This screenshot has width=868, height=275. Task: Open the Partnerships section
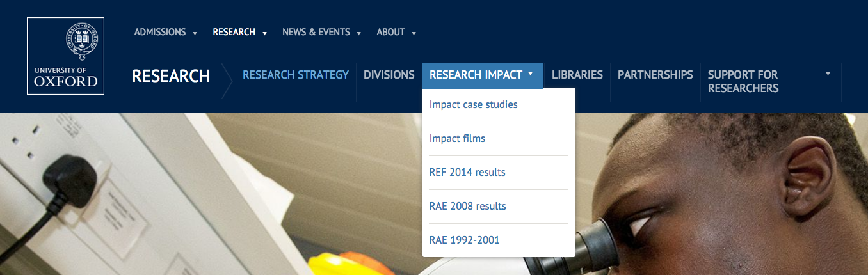[x=655, y=75]
